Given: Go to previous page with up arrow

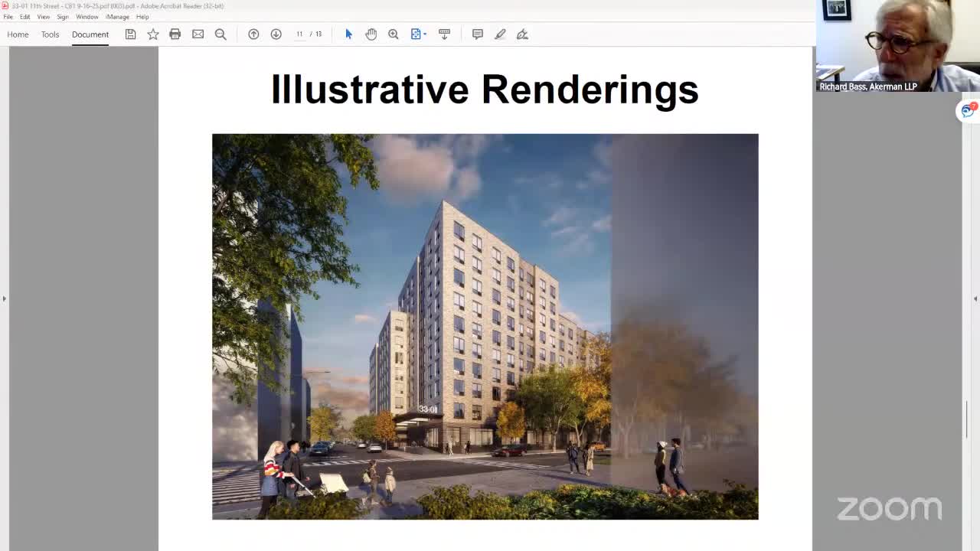Looking at the screenshot, I should 253,34.
